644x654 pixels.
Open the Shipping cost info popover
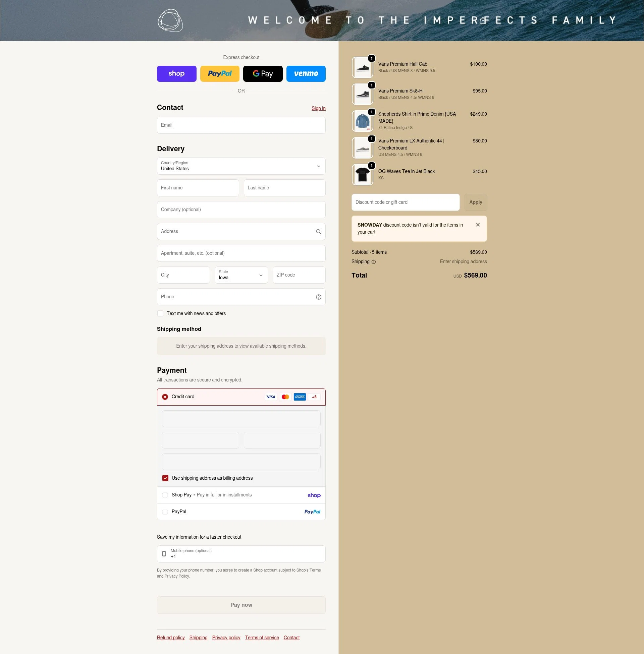coord(373,261)
